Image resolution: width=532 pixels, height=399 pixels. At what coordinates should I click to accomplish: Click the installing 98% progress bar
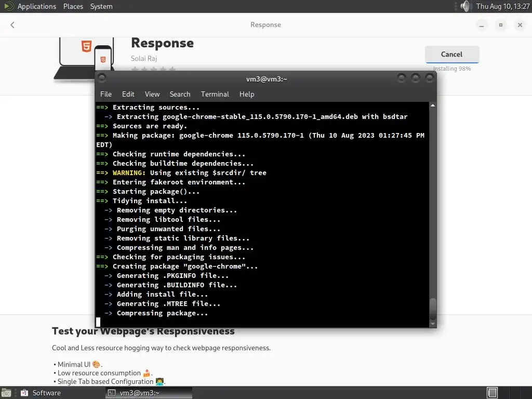(x=452, y=63)
